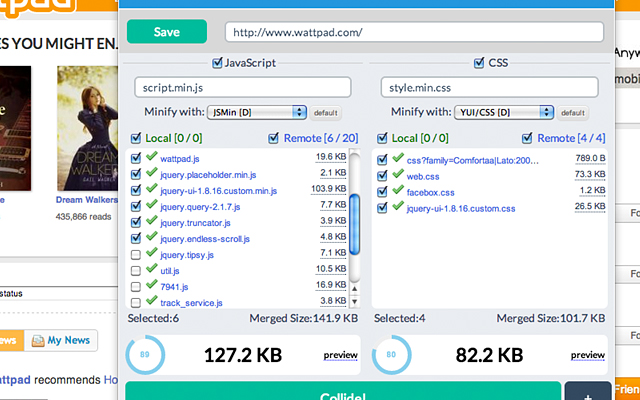
Task: Check the track_service.js checkbox
Action: (x=136, y=302)
